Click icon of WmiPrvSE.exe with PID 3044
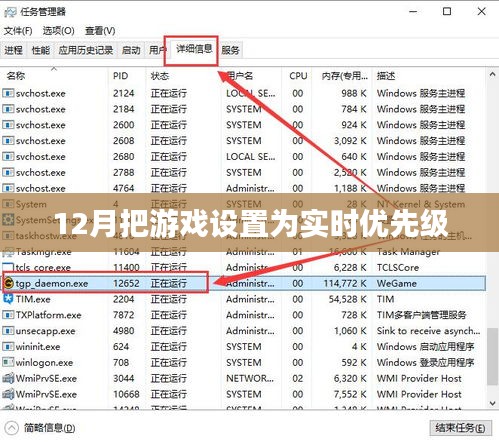This screenshot has height=445, width=499. pos(8,378)
